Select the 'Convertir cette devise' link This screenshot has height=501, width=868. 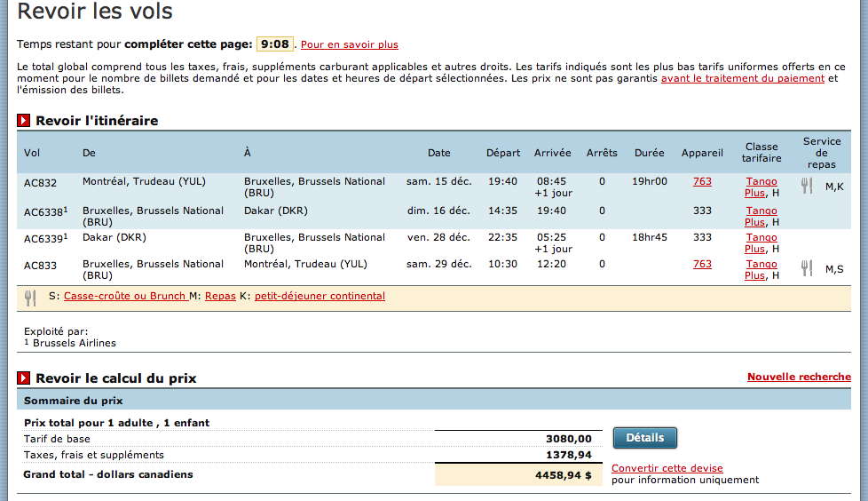pyautogui.click(x=667, y=468)
